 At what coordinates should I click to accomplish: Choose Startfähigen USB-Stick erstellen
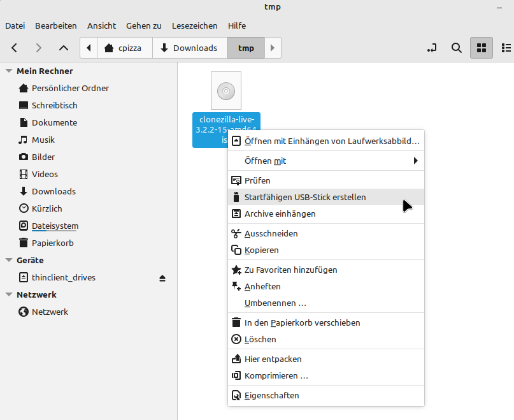tap(306, 198)
